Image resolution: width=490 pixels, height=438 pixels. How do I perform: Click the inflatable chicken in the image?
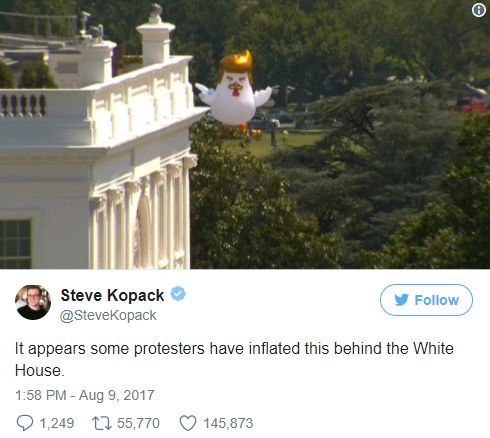[233, 92]
